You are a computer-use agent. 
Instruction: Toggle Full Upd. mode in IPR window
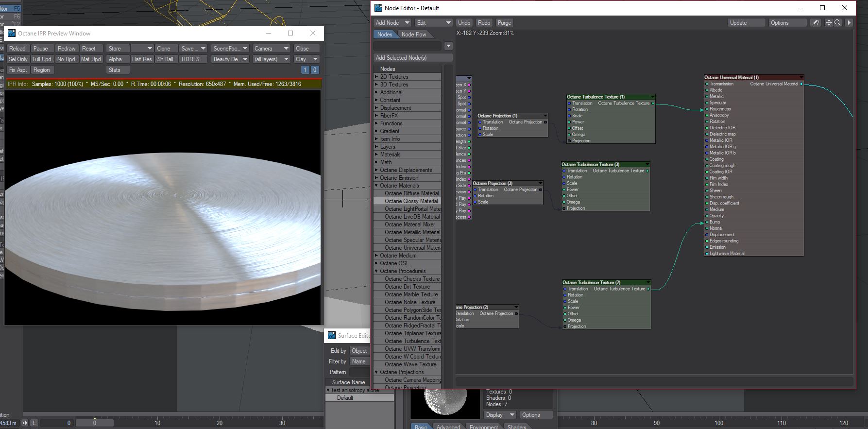point(42,59)
